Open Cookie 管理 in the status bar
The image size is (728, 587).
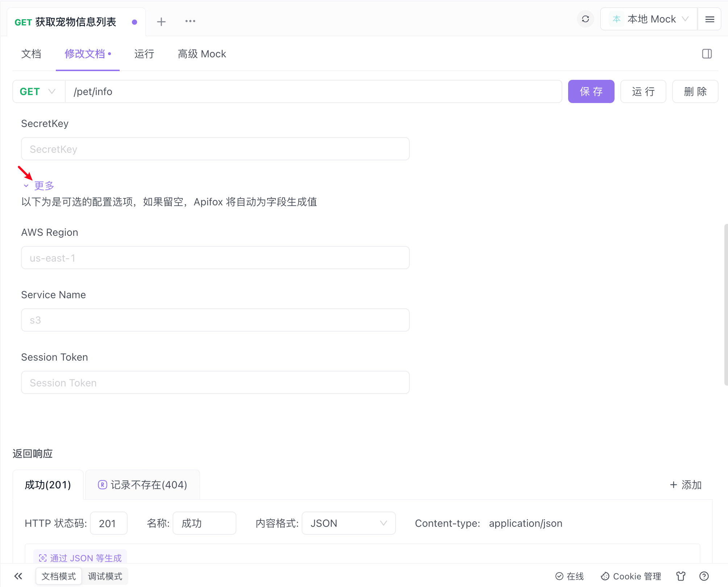[631, 576]
